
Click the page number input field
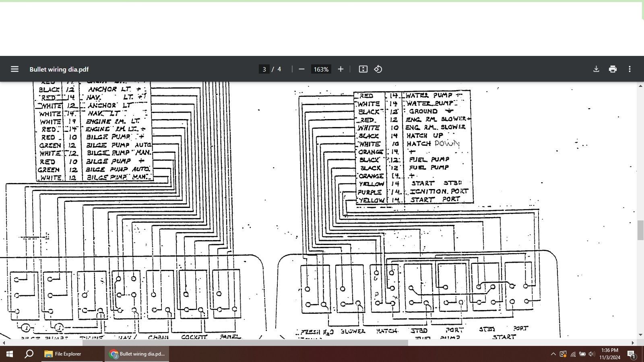pyautogui.click(x=264, y=69)
